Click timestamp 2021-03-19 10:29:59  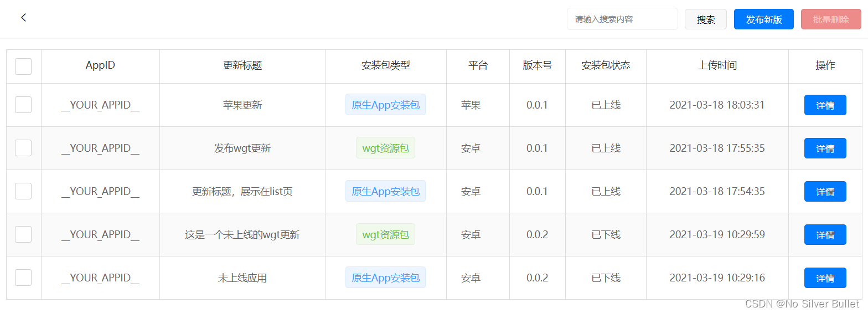point(717,234)
